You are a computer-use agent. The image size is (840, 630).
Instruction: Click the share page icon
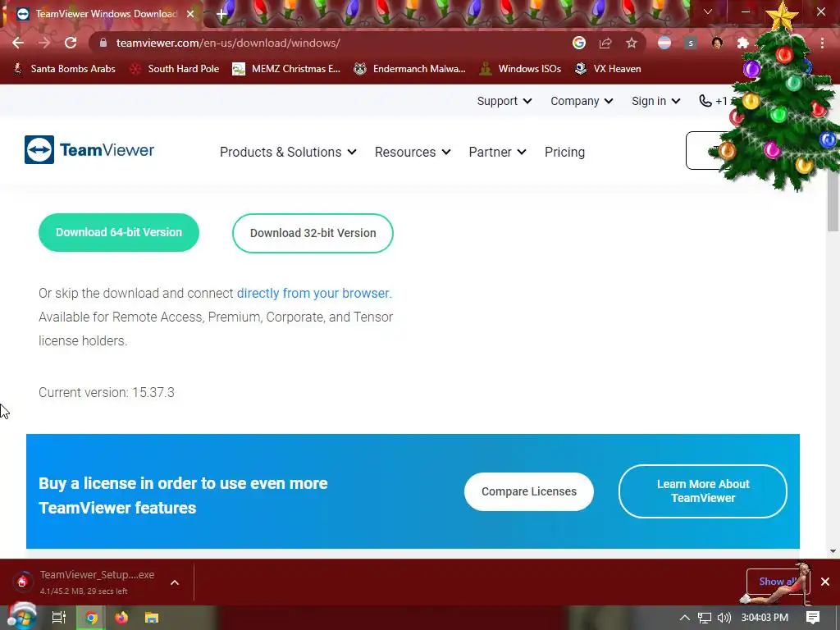605,43
